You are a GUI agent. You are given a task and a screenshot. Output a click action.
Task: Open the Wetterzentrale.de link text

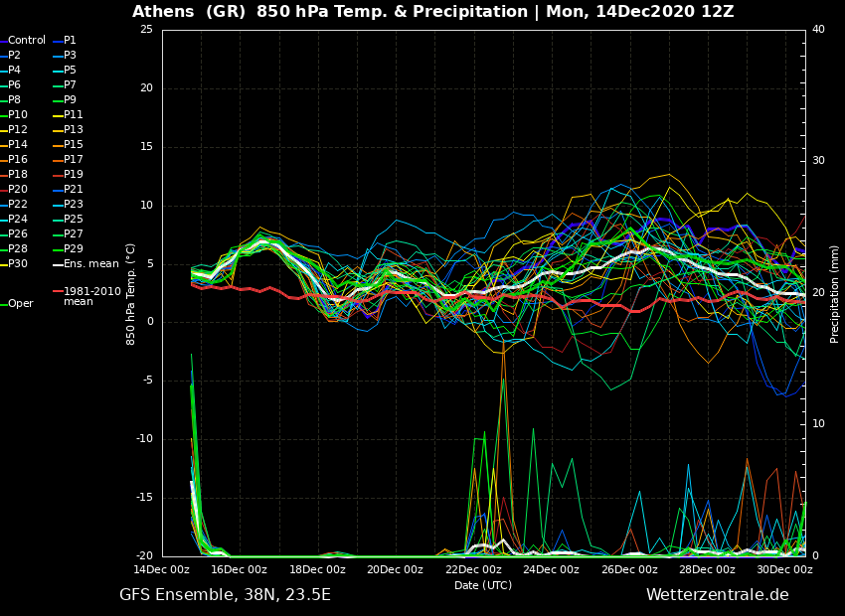(x=717, y=595)
